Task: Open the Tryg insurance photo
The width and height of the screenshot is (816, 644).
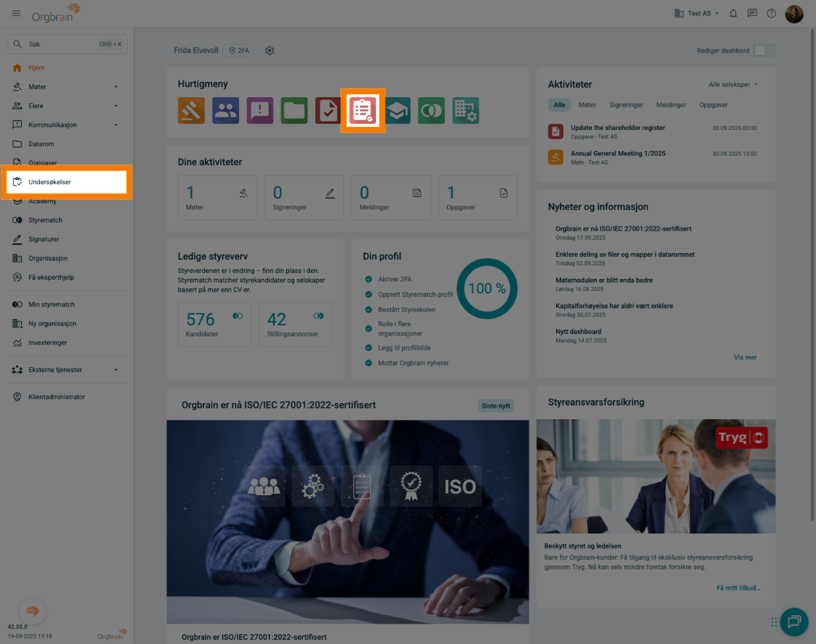Action: (x=656, y=476)
